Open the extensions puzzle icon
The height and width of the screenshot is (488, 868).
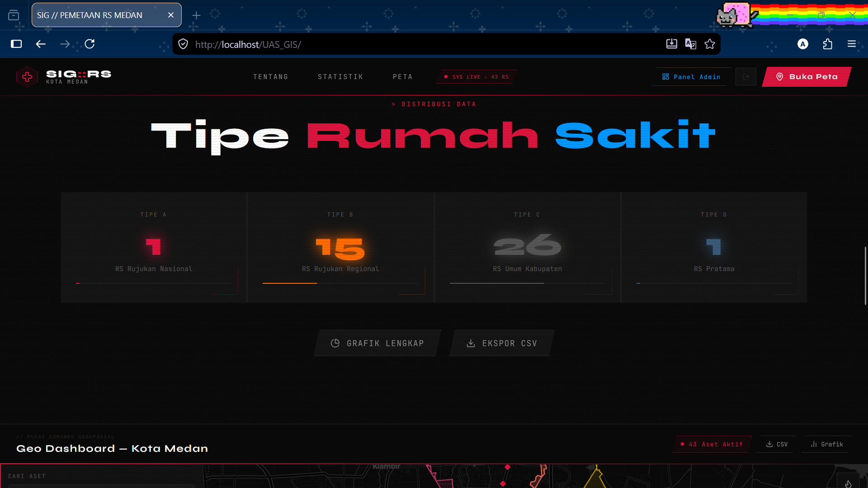827,44
